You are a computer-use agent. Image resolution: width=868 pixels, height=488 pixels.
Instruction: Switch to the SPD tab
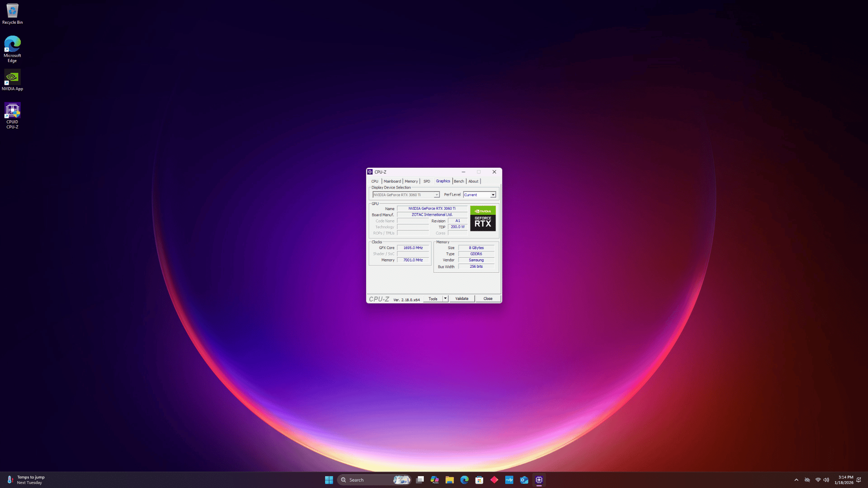point(427,181)
